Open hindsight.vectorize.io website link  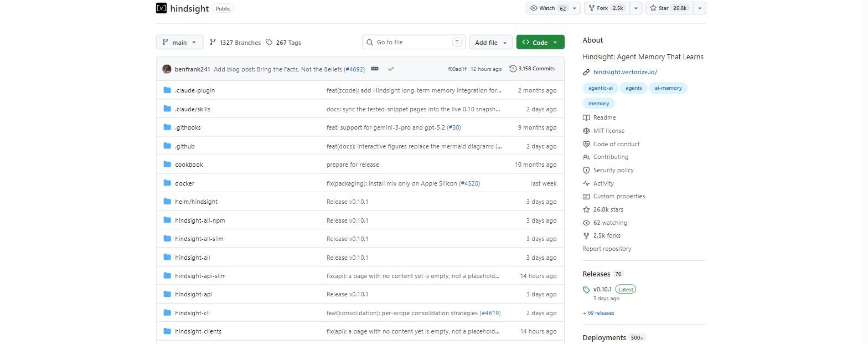(x=625, y=72)
